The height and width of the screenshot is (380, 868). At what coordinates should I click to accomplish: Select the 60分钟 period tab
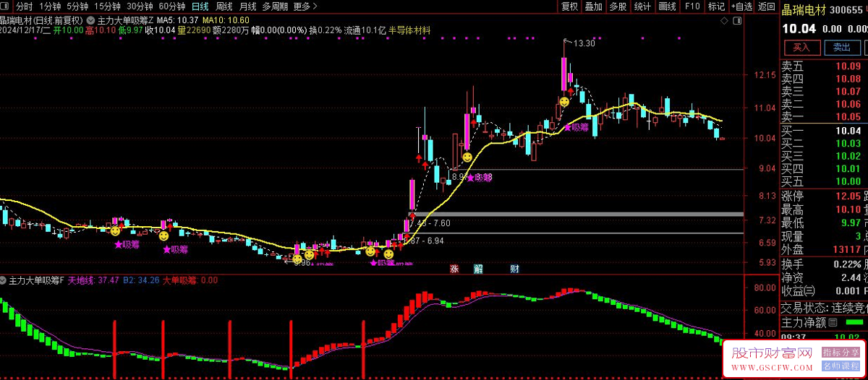pos(171,7)
